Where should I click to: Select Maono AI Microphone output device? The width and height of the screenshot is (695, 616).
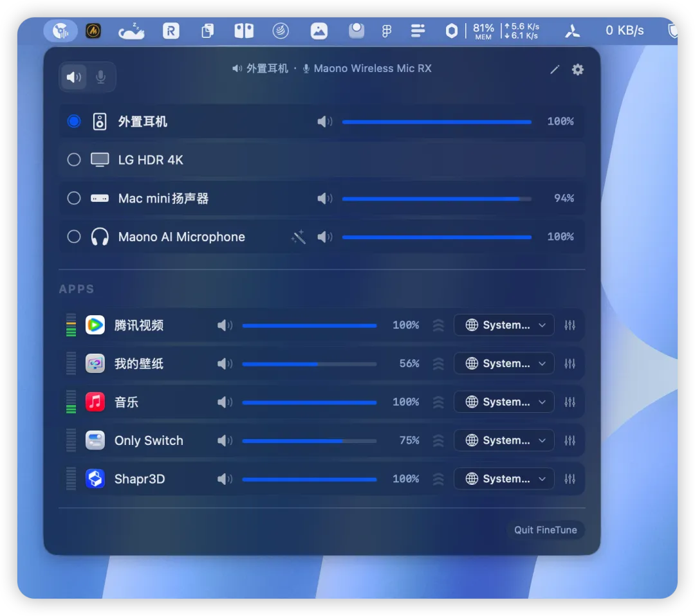pos(74,237)
